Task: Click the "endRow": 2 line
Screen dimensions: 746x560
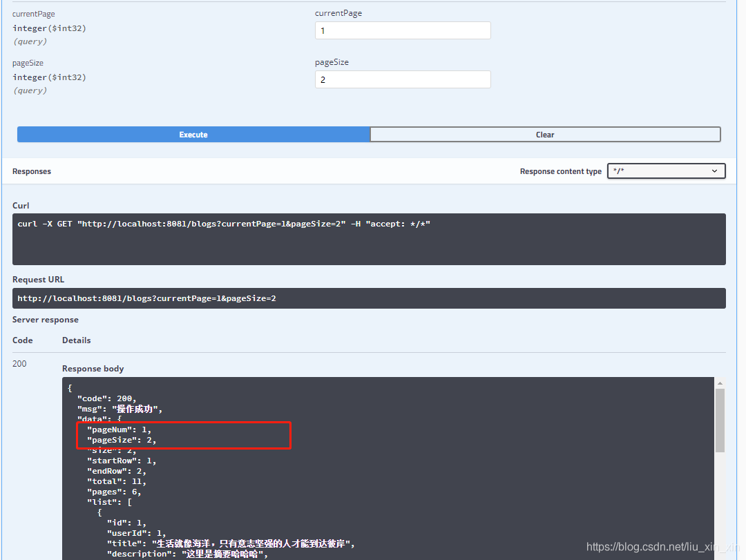Action: 117,471
